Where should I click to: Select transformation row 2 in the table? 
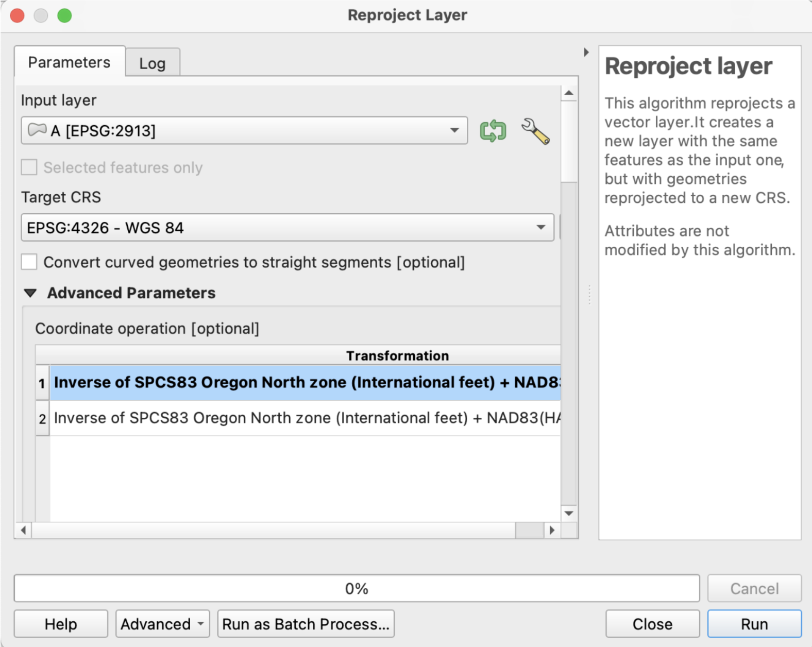click(304, 418)
